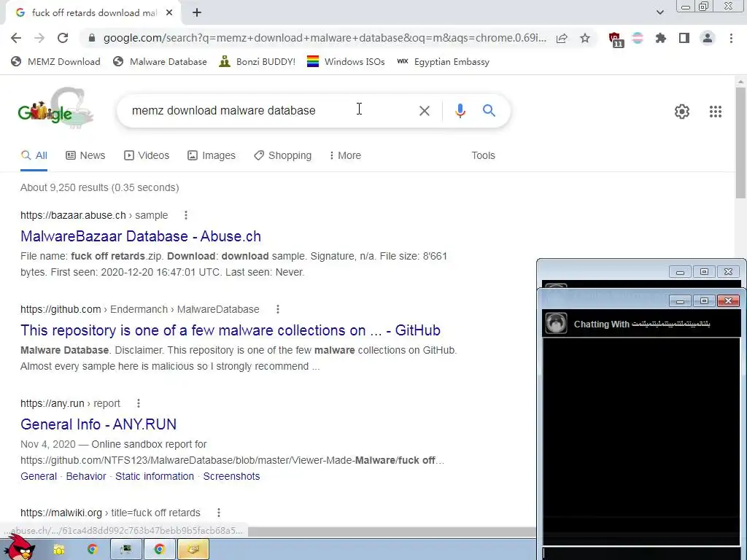Open the folder icon on taskbar
This screenshot has height=560, width=747.
pyautogui.click(x=59, y=550)
